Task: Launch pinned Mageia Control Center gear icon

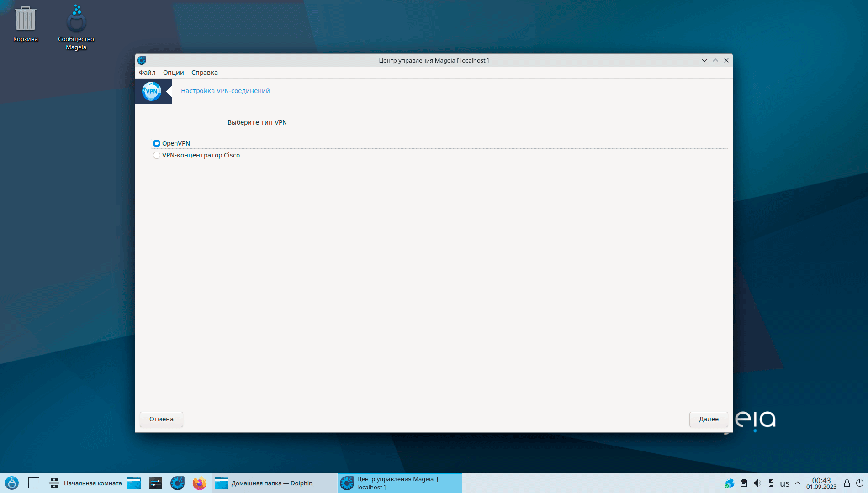Action: pyautogui.click(x=178, y=483)
